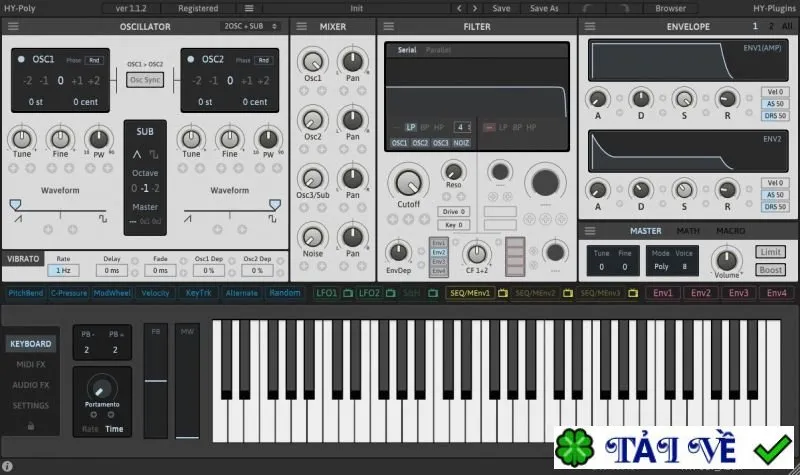Viewport: 800px width, 475px height.
Task: Click the info icon at bottom left
Action: click(7, 466)
